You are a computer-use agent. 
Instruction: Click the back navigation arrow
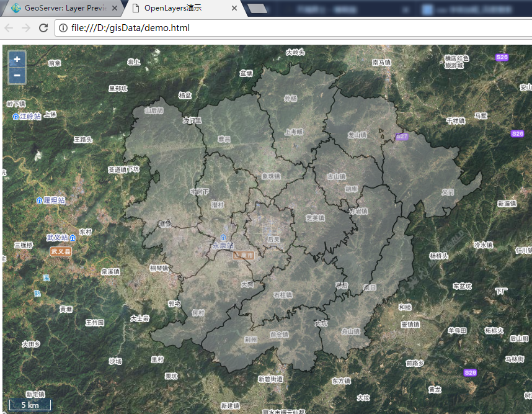coord(8,28)
